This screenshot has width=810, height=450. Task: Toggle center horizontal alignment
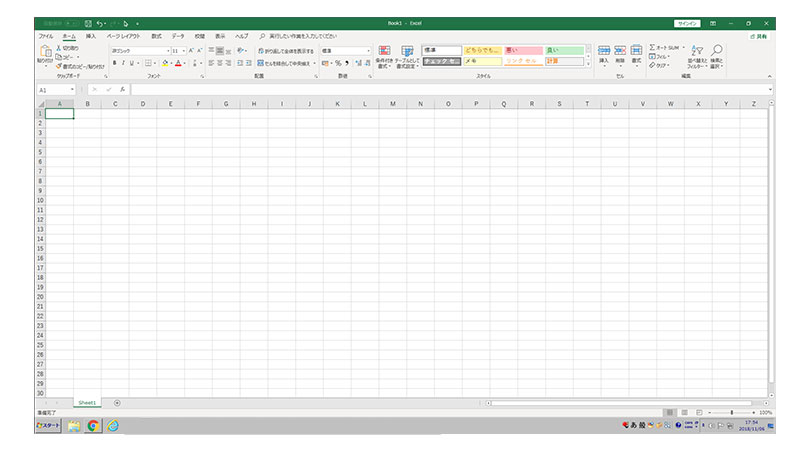[220, 63]
